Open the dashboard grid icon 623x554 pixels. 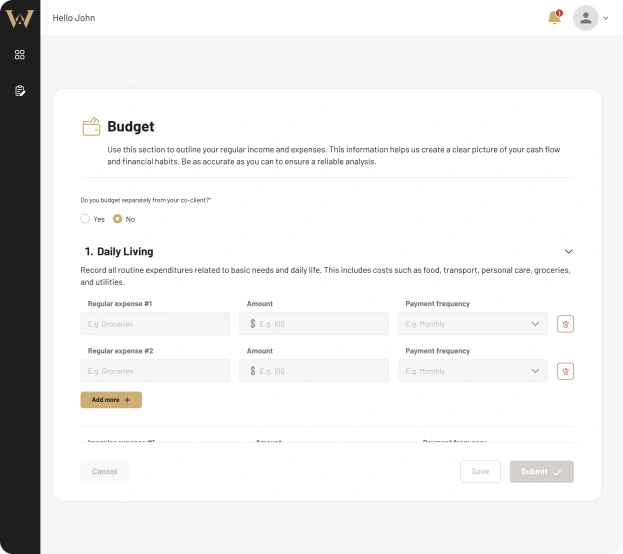(x=20, y=55)
